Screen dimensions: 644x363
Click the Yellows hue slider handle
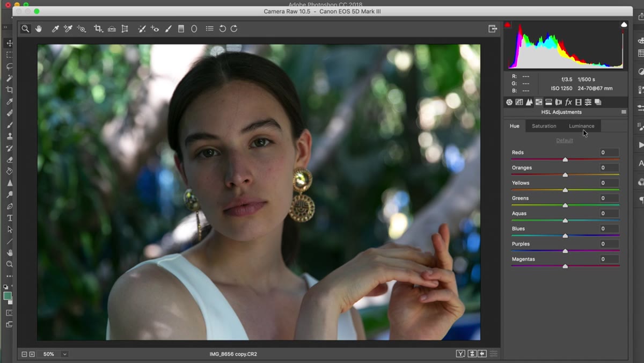tap(565, 190)
